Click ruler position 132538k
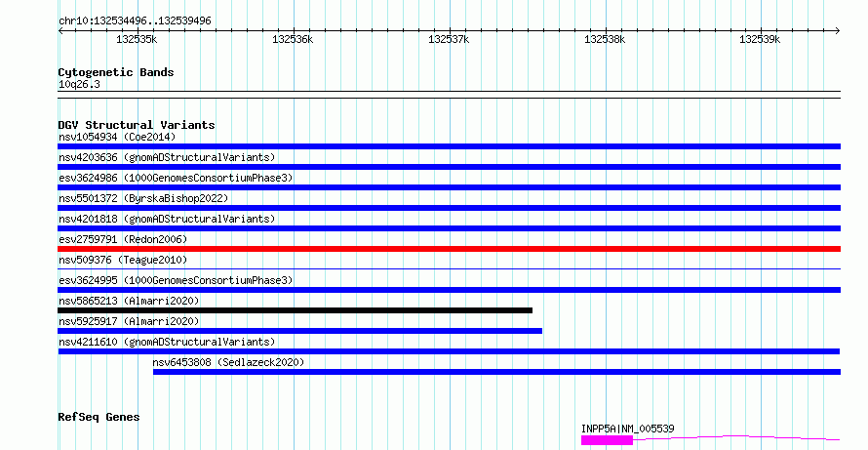Image resolution: width=868 pixels, height=450 pixels. (605, 39)
